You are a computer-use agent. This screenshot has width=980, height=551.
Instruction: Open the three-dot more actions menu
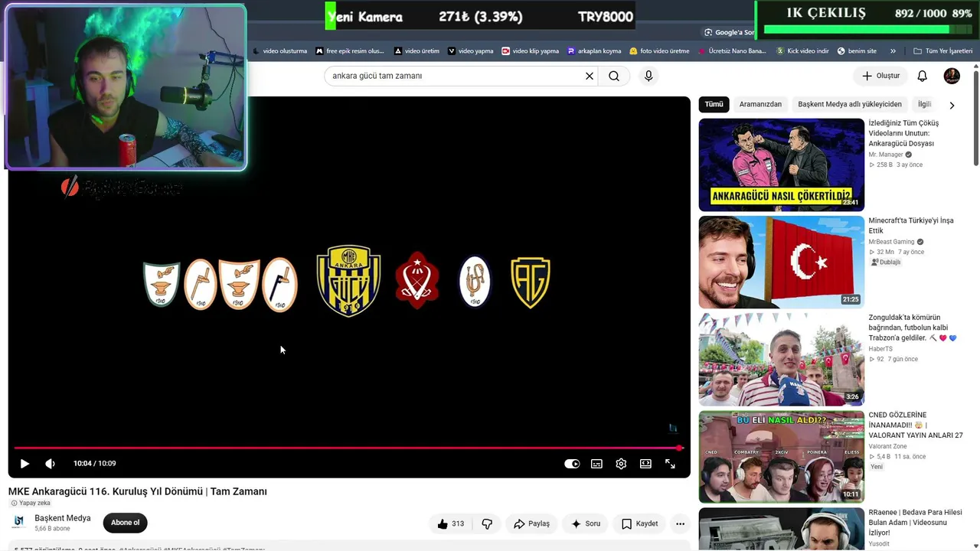[680, 524]
